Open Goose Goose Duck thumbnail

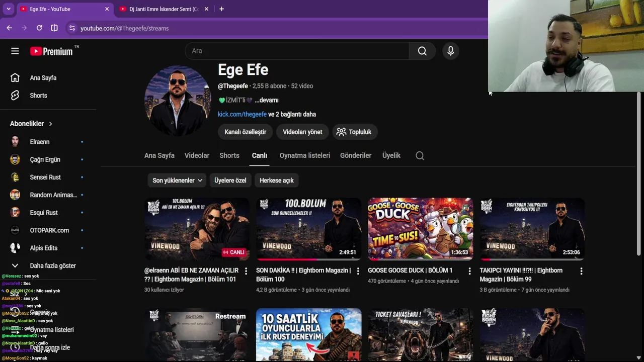click(420, 229)
